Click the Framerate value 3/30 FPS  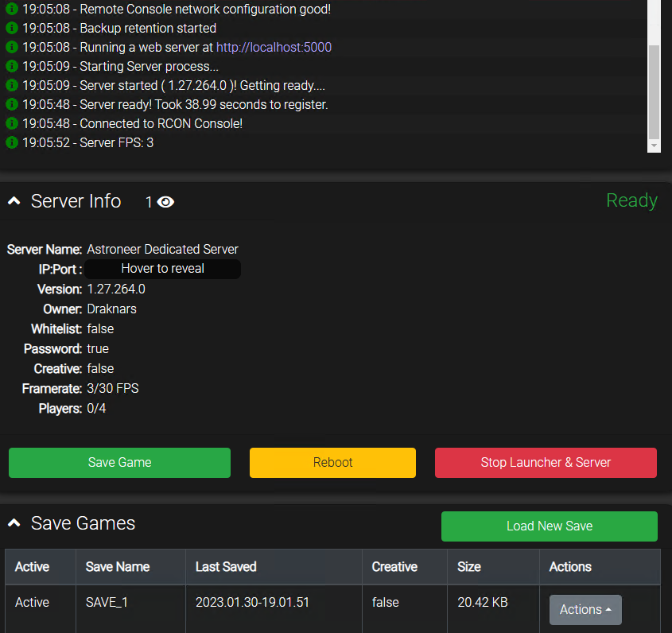(x=113, y=388)
